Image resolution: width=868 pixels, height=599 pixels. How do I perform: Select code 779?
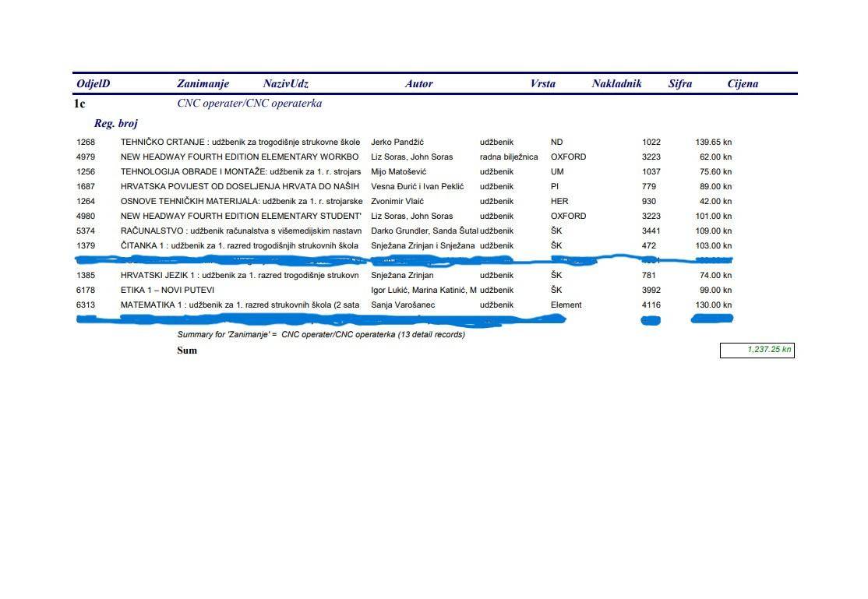649,187
